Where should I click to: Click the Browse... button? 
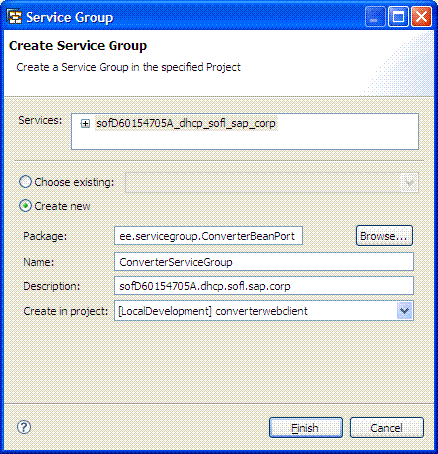384,236
